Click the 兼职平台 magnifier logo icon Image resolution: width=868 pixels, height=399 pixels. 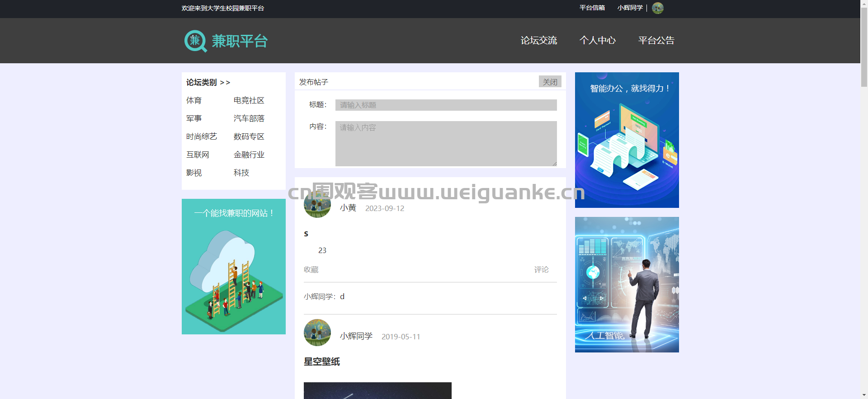(x=195, y=41)
